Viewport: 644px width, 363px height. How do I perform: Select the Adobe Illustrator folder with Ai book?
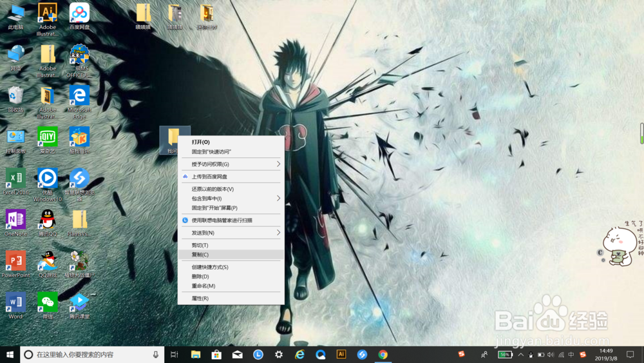47,103
